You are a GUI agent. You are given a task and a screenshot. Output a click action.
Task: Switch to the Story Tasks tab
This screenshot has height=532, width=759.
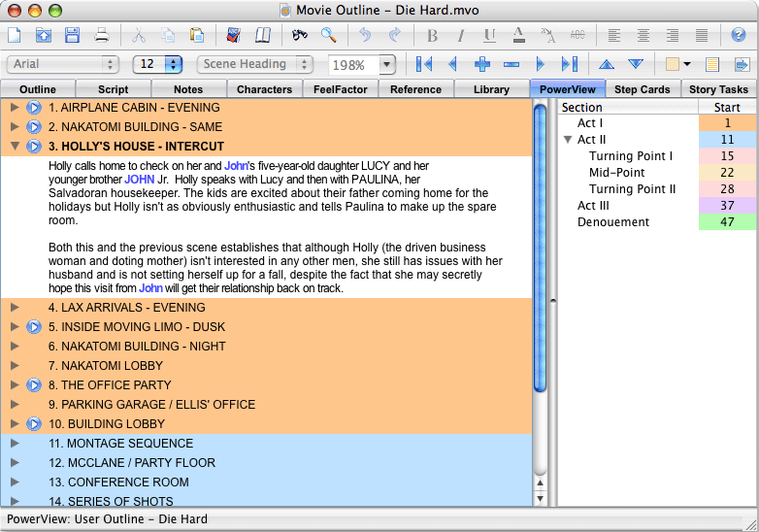click(719, 89)
